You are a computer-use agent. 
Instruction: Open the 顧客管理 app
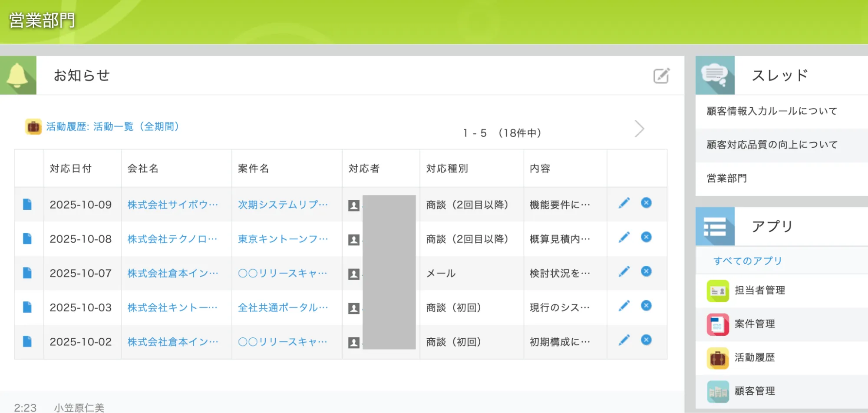(754, 391)
